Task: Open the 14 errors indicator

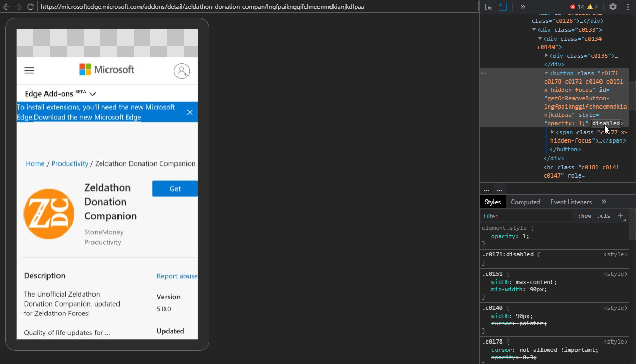Action: pos(577,7)
